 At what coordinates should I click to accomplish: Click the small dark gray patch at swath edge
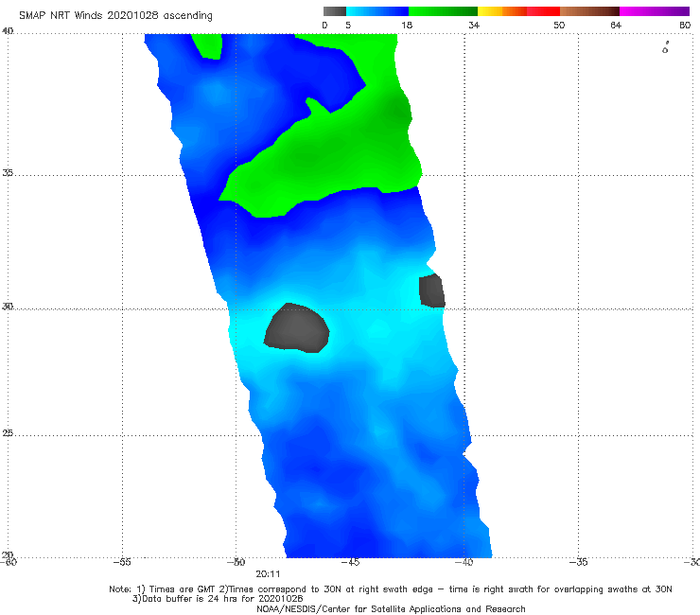(x=431, y=290)
